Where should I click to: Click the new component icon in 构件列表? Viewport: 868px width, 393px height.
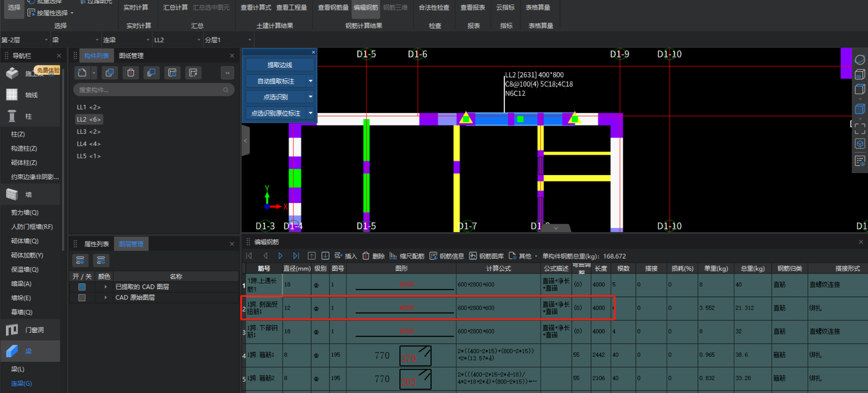tap(82, 73)
